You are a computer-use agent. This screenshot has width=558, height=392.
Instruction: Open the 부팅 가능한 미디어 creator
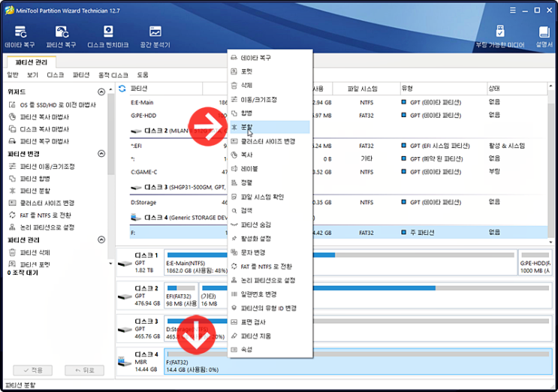tap(500, 37)
